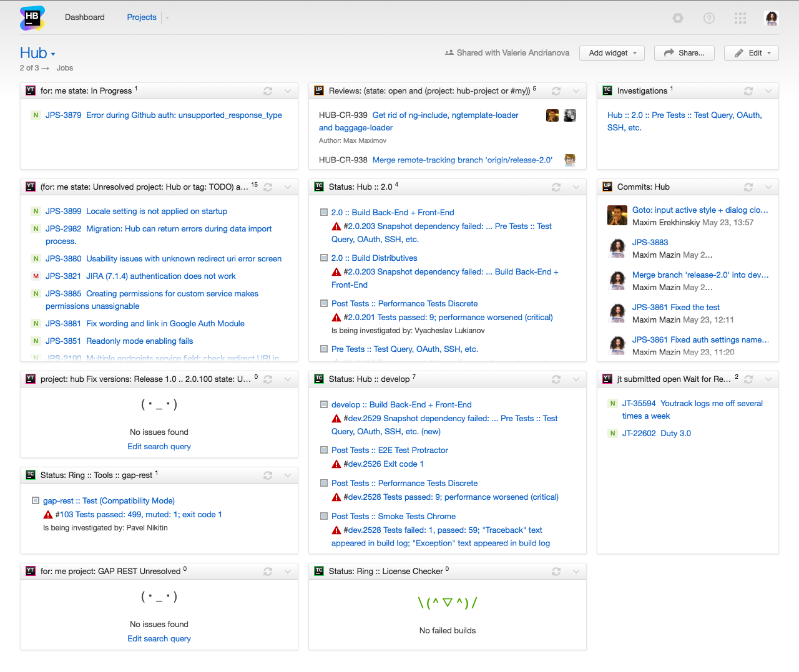
Task: Go to the Dashboard menu item
Action: pos(85,17)
